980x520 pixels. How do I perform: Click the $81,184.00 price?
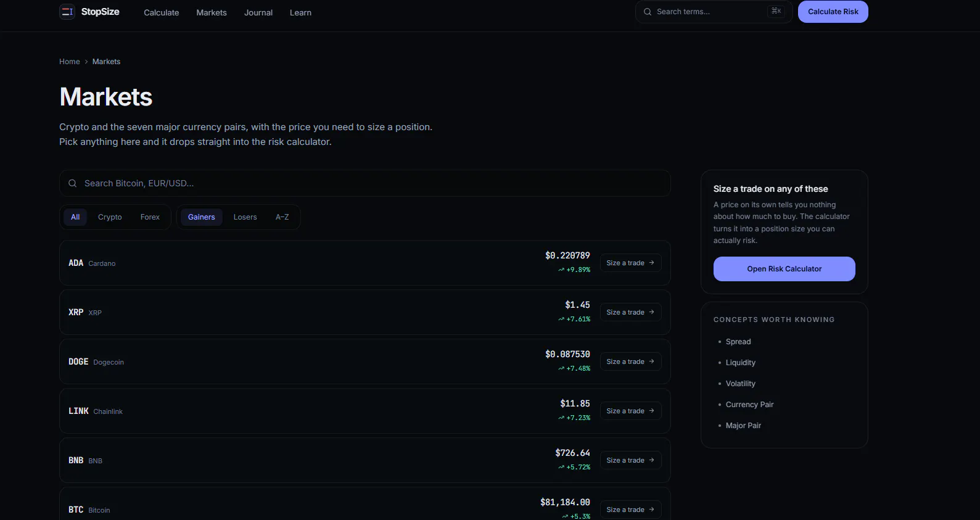565,502
